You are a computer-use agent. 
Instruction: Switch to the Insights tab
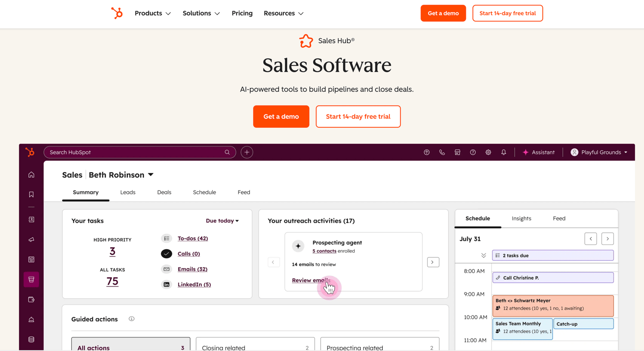click(x=521, y=218)
